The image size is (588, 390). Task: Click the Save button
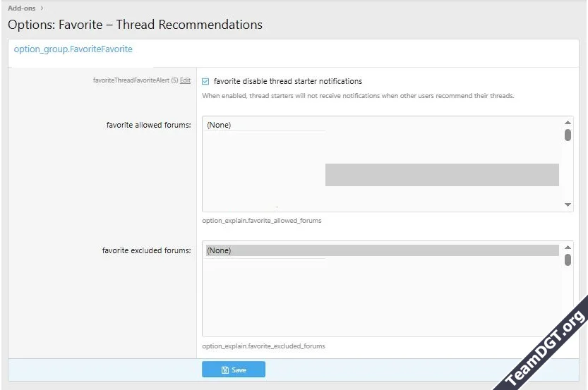click(234, 370)
